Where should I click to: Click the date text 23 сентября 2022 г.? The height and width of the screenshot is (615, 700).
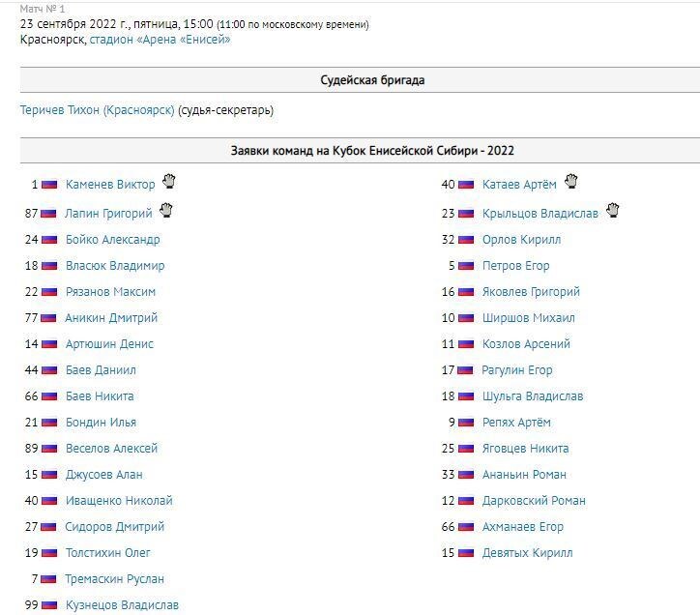(x=74, y=23)
